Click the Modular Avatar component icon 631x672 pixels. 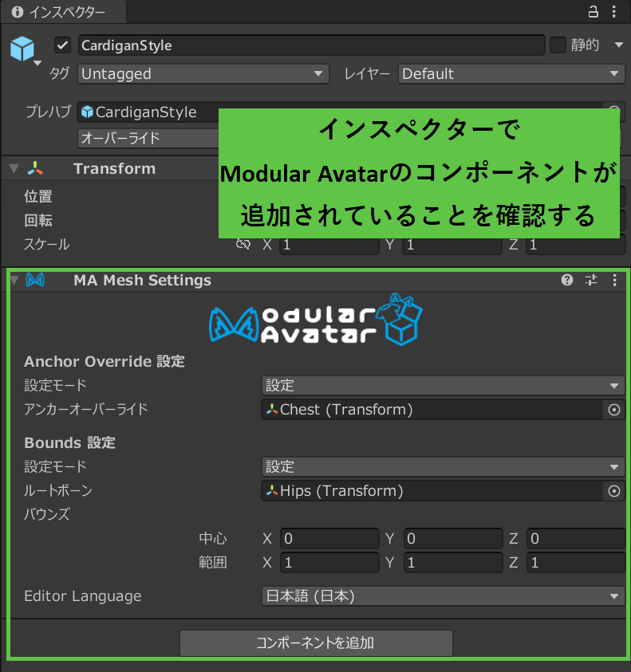coord(35,281)
